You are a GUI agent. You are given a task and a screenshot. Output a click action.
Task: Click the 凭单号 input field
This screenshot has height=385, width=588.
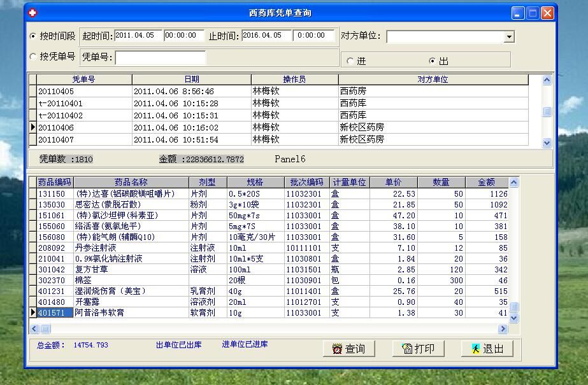[x=161, y=57]
